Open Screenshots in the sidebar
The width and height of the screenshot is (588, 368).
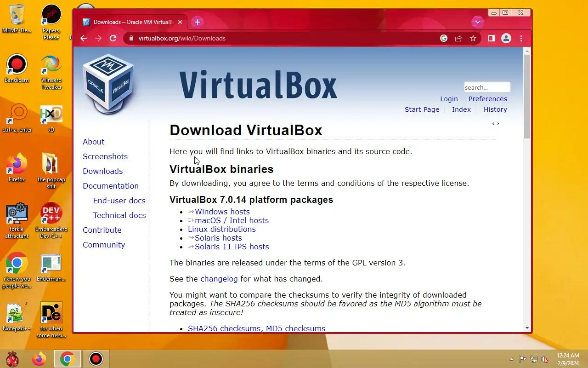pos(105,156)
